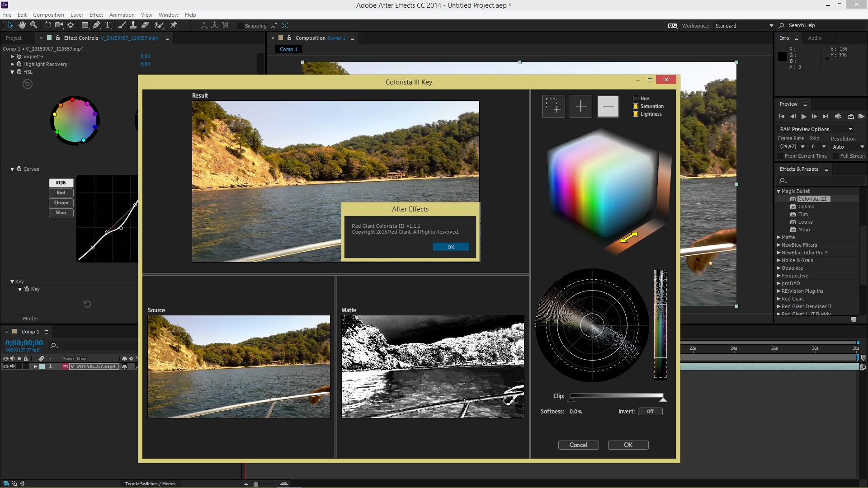Click the subtract color selection minus icon

(x=608, y=106)
